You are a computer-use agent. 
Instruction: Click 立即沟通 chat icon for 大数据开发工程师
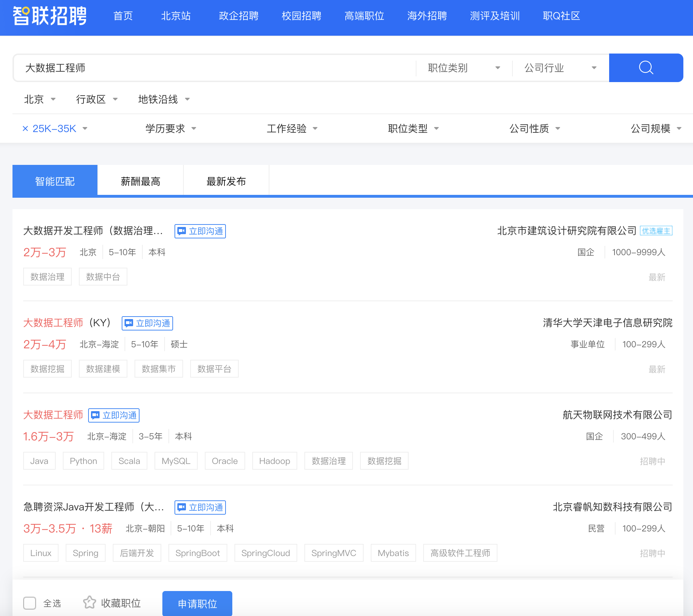click(x=182, y=231)
